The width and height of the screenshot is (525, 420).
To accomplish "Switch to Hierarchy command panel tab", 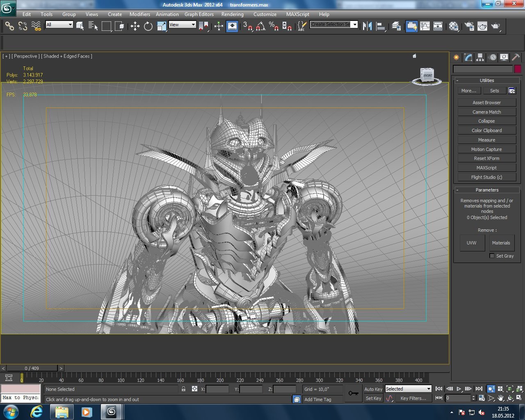I will (x=480, y=57).
